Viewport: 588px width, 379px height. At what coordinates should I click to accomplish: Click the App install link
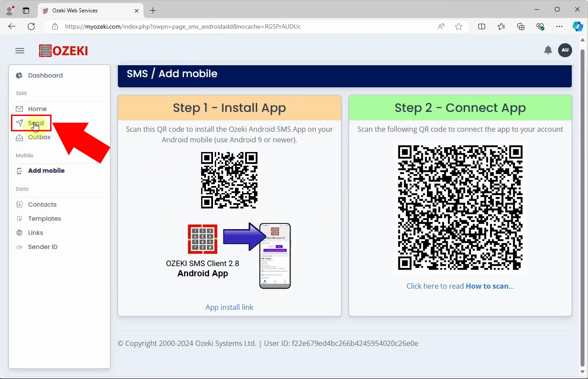[229, 307]
